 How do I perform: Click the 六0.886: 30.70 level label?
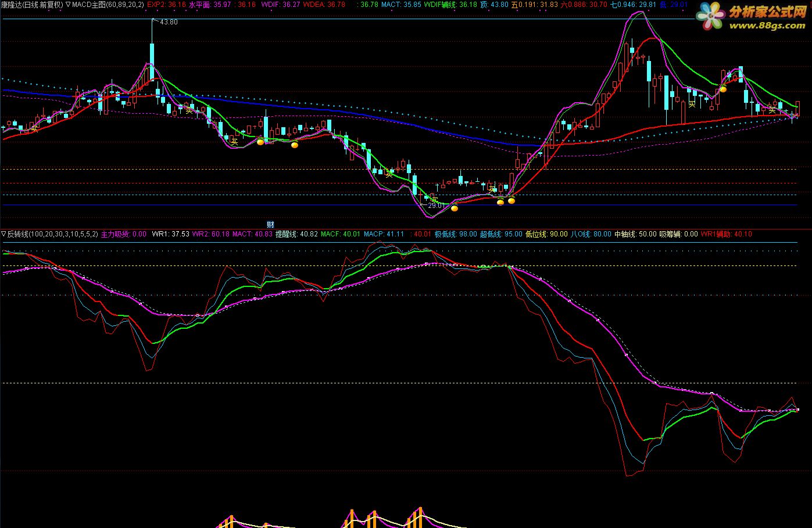pos(584,4)
